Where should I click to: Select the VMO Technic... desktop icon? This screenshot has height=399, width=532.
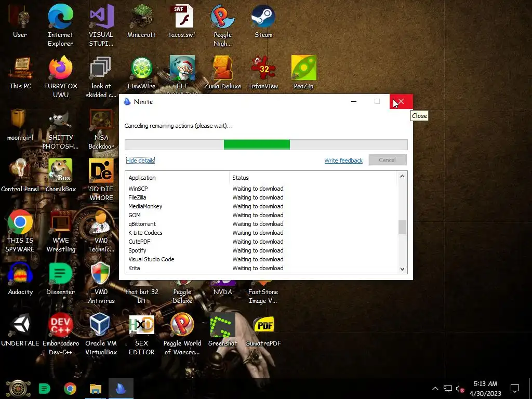(101, 231)
